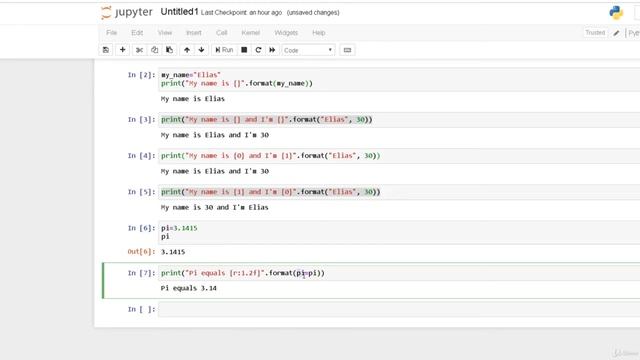Run the selected cell
This screenshot has width=640, height=360.
[224, 50]
